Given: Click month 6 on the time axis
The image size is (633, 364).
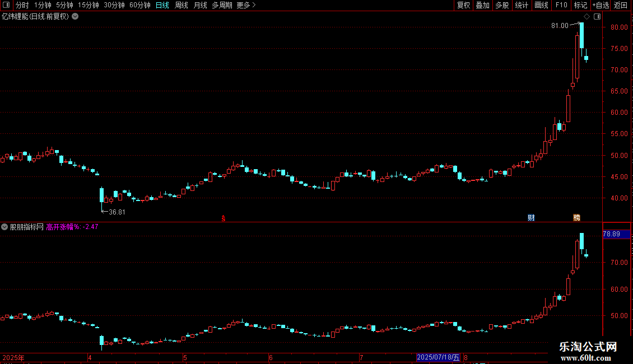Looking at the screenshot, I should point(271,358).
